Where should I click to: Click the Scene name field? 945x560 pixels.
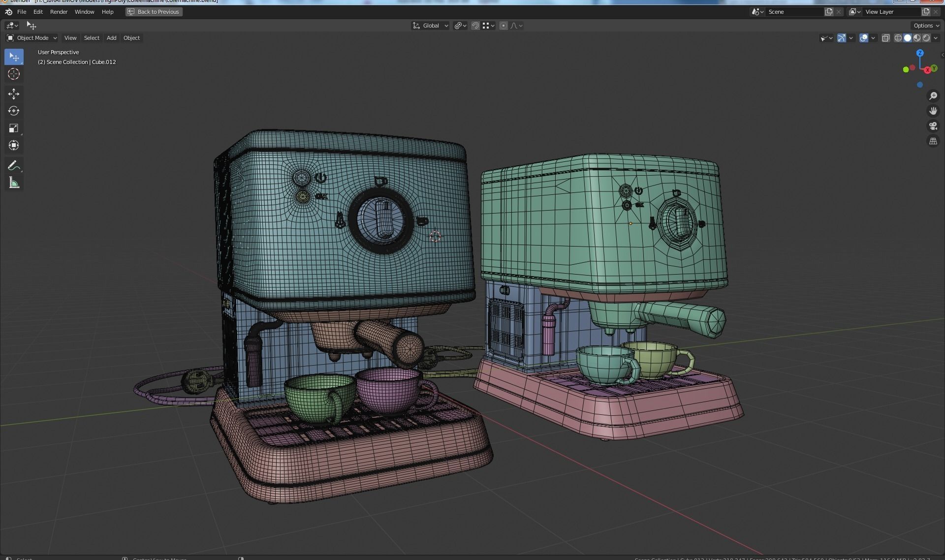pyautogui.click(x=794, y=12)
